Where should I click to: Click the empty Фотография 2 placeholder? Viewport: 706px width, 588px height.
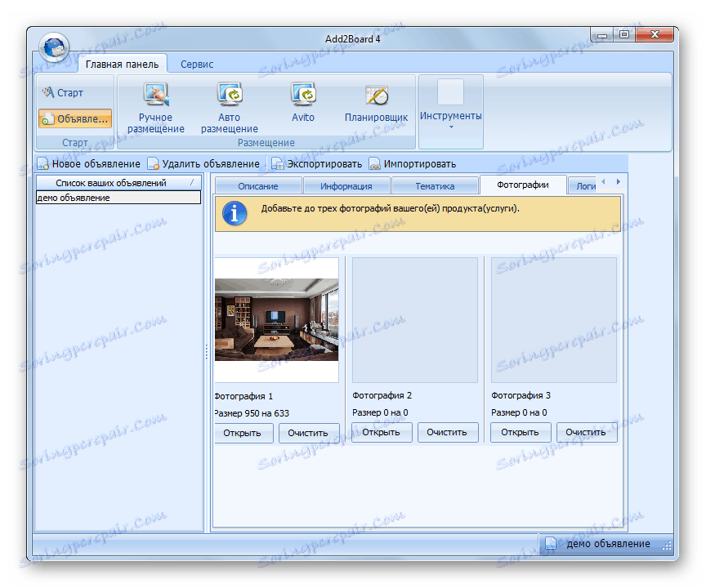coord(414,320)
